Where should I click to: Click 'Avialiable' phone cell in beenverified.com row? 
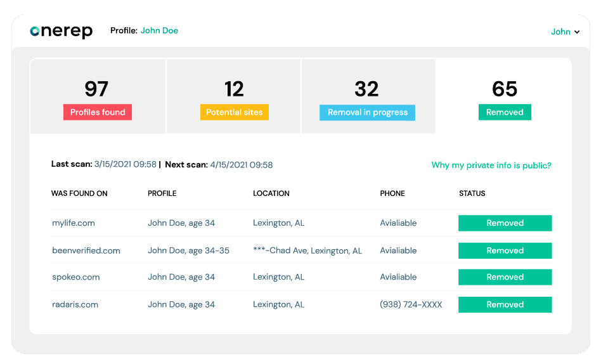click(x=398, y=250)
